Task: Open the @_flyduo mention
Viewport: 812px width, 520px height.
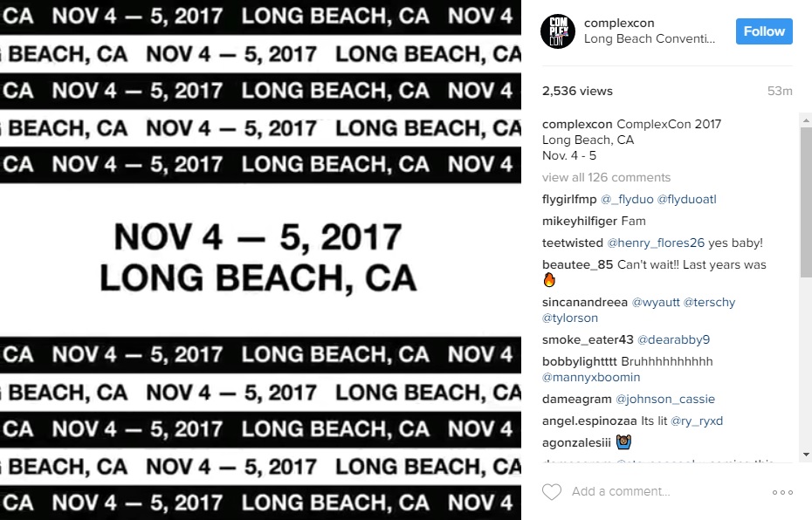Action: pos(627,199)
